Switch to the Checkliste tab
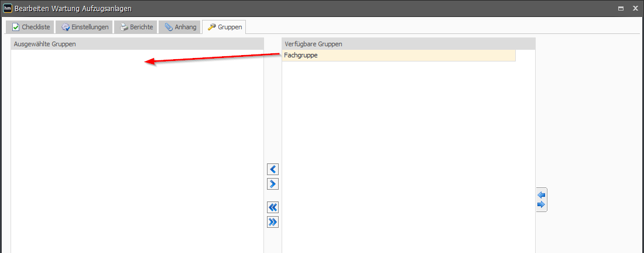This screenshot has width=644, height=253. coord(31,27)
